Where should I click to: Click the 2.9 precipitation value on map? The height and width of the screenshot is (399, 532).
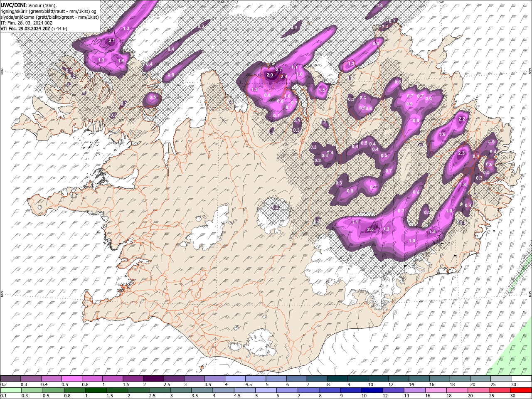coord(270,75)
